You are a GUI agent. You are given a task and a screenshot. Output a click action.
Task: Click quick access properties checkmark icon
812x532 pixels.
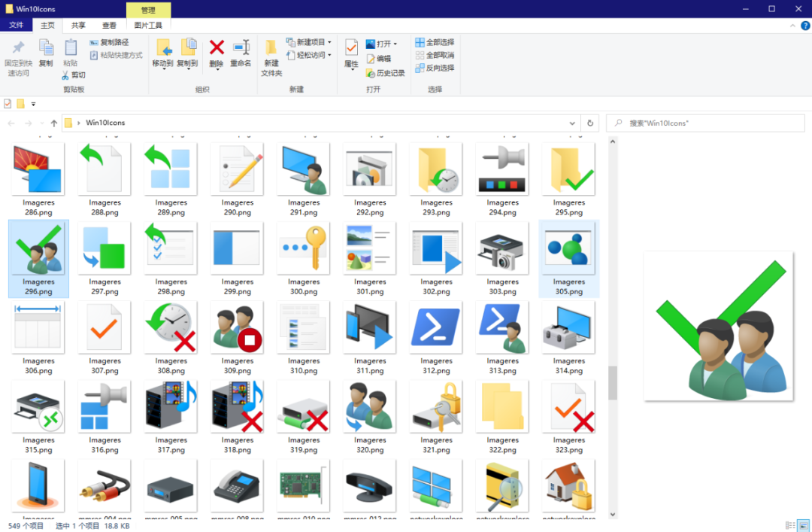click(x=8, y=104)
